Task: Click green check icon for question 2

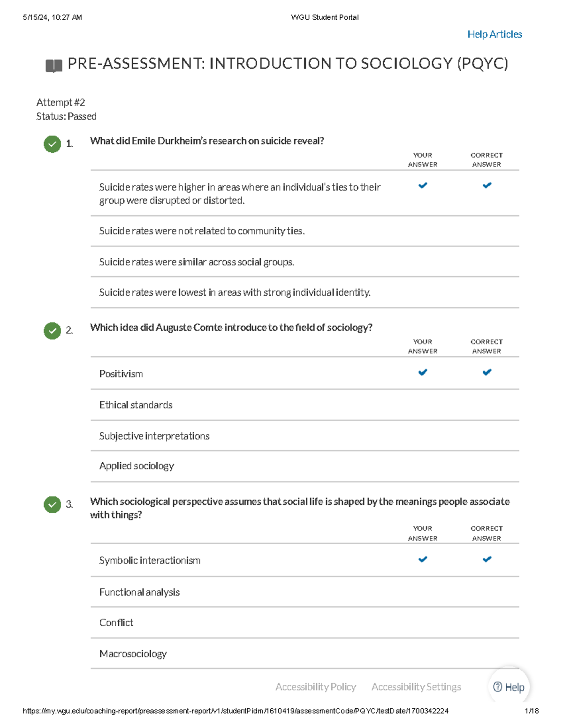Action: coord(52,331)
